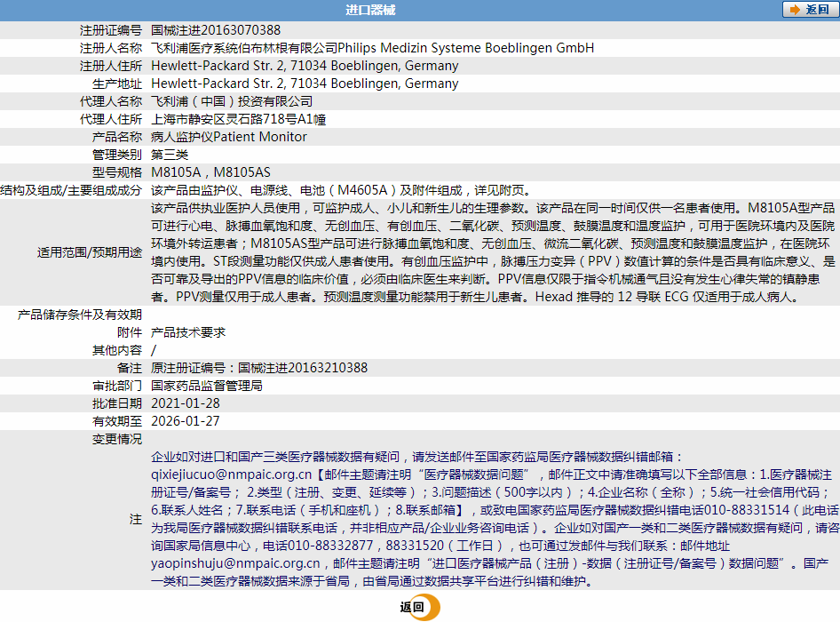This screenshot has height=622, width=840.
Task: Select the Hewlett-Packard address in the 生产地址 row
Action: coord(305,84)
